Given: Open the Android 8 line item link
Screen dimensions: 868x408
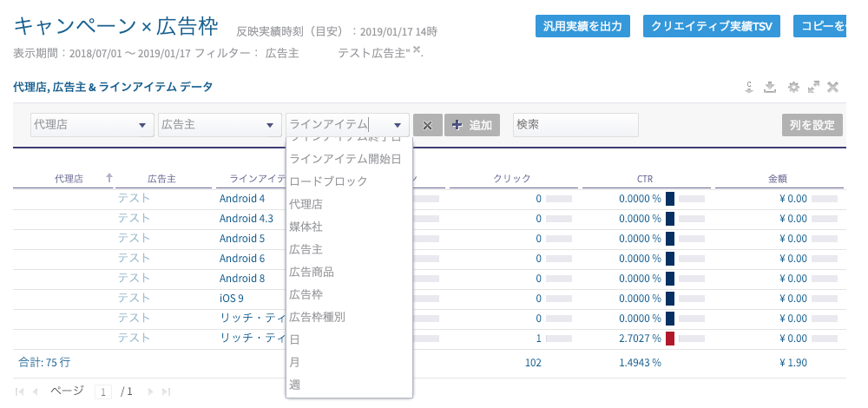Looking at the screenshot, I should (242, 278).
